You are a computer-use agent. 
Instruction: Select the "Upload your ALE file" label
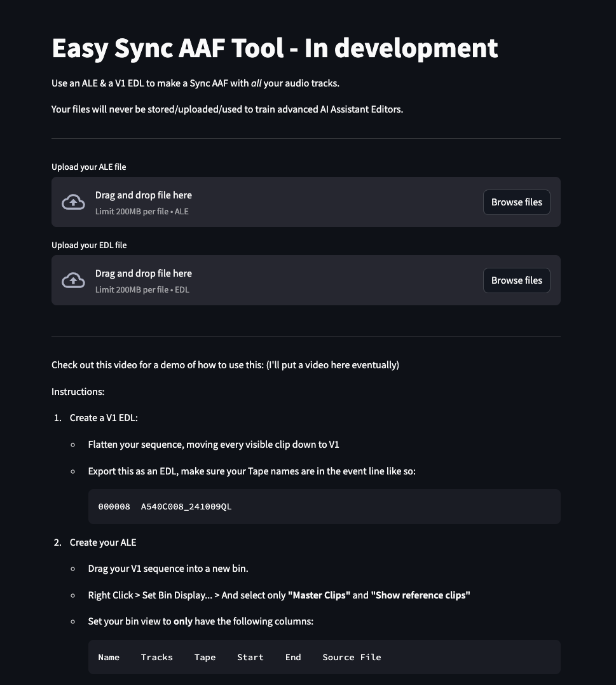pos(88,167)
